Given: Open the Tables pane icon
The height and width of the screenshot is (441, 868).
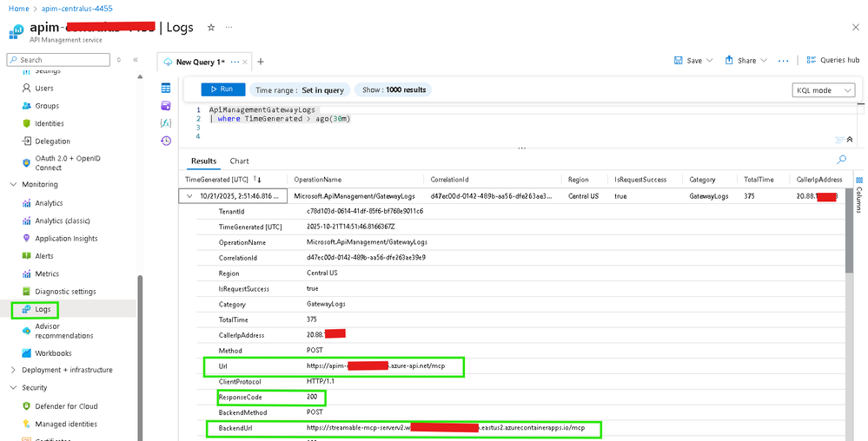Looking at the screenshot, I should click(165, 89).
